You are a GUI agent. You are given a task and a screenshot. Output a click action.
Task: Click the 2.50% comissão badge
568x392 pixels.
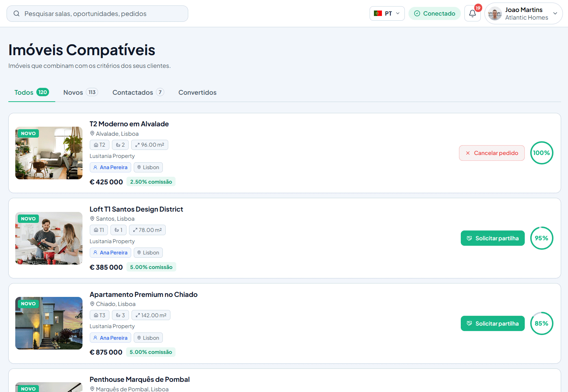point(151,182)
